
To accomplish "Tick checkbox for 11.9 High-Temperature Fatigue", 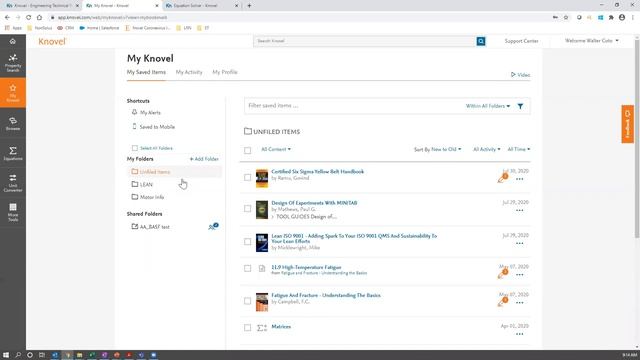I will point(247,269).
